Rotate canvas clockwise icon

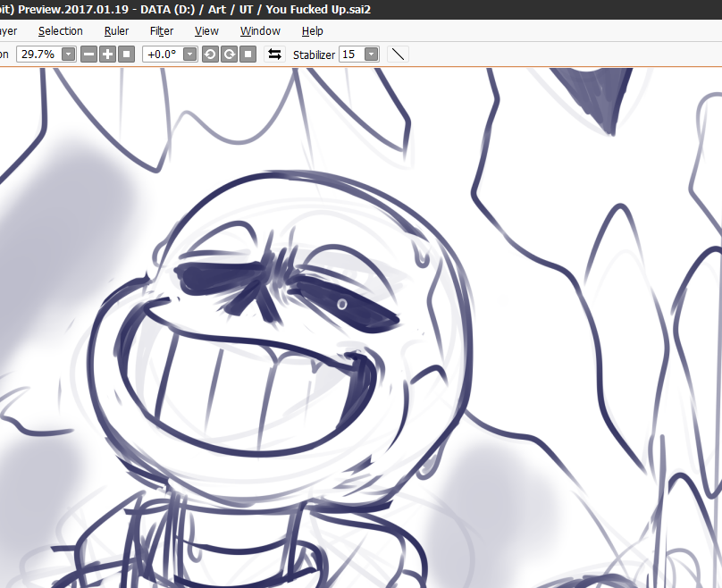pyautogui.click(x=229, y=55)
